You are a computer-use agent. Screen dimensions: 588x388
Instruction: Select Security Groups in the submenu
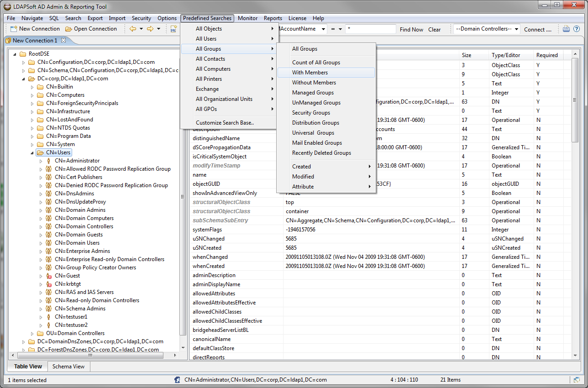click(326, 113)
